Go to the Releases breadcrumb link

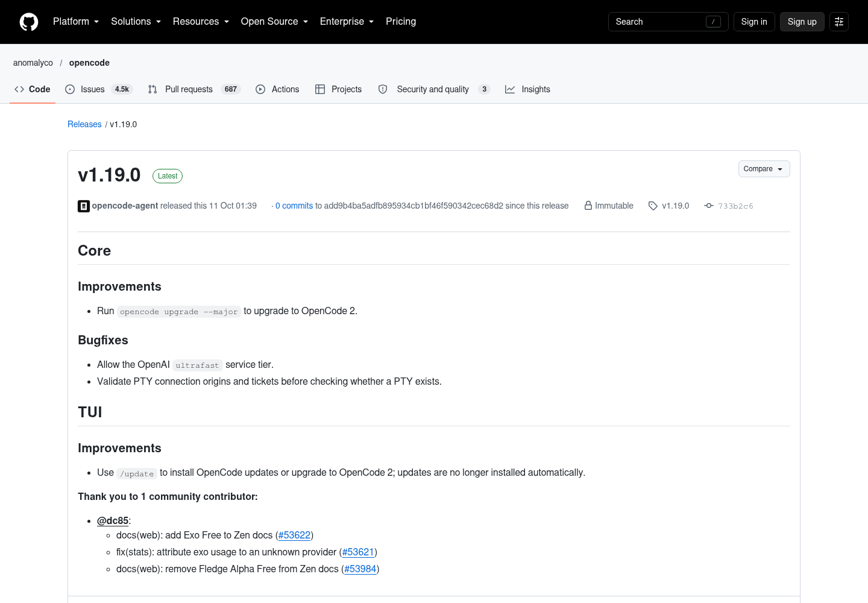coord(84,124)
